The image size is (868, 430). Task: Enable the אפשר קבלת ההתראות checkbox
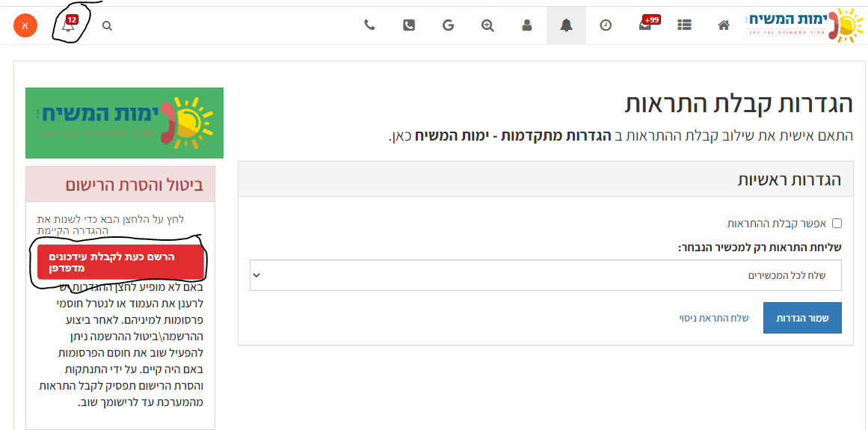point(837,223)
